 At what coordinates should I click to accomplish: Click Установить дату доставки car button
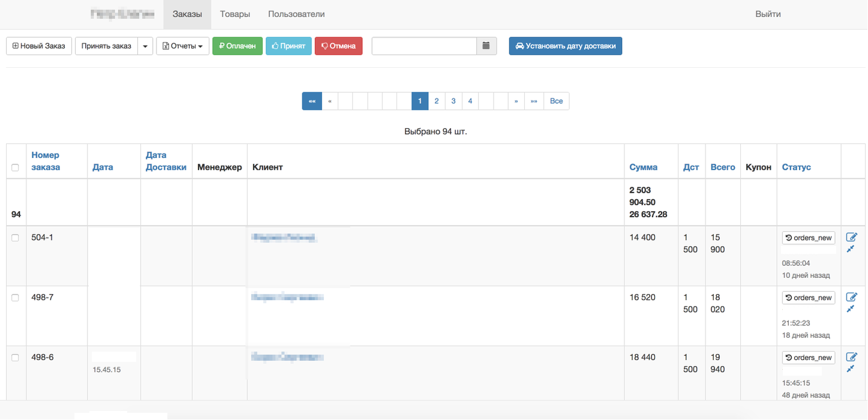click(565, 46)
